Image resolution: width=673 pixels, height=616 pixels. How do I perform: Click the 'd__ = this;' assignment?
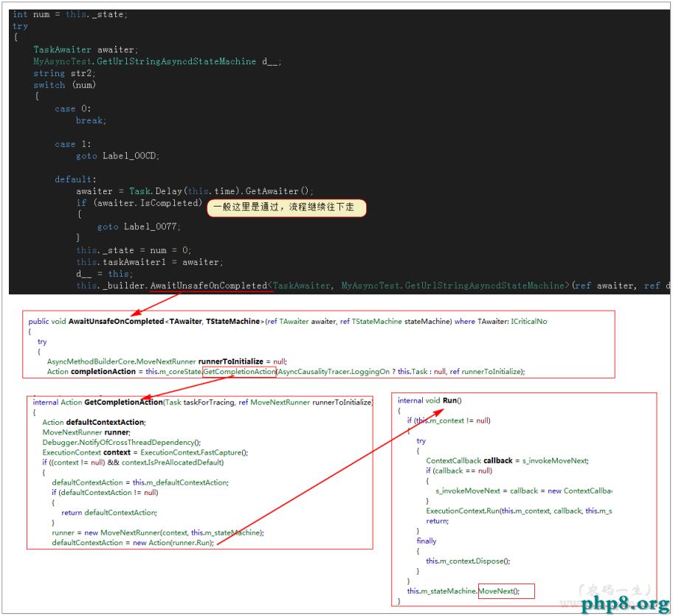pyautogui.click(x=105, y=274)
